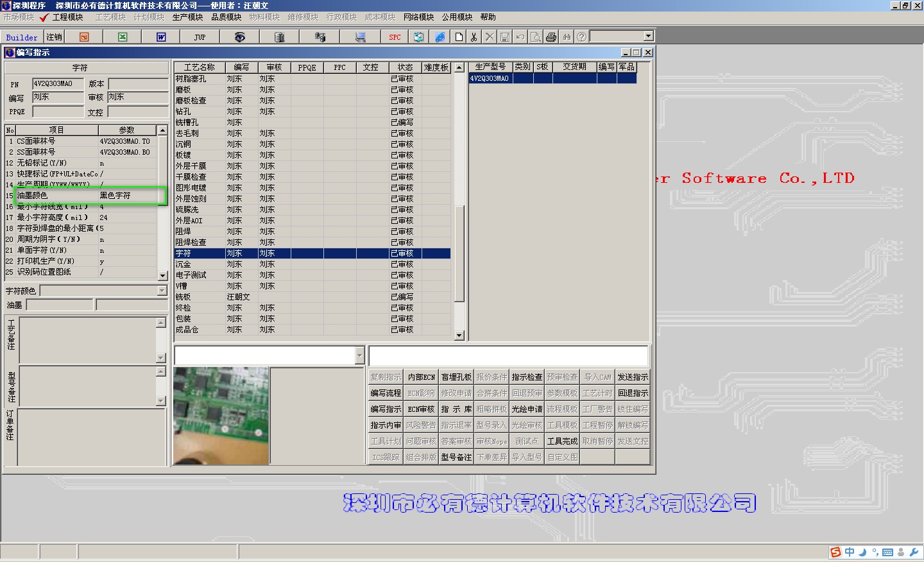Screen dimensions: 924x562
Task: Click the scissors Cut icon
Action: point(474,37)
